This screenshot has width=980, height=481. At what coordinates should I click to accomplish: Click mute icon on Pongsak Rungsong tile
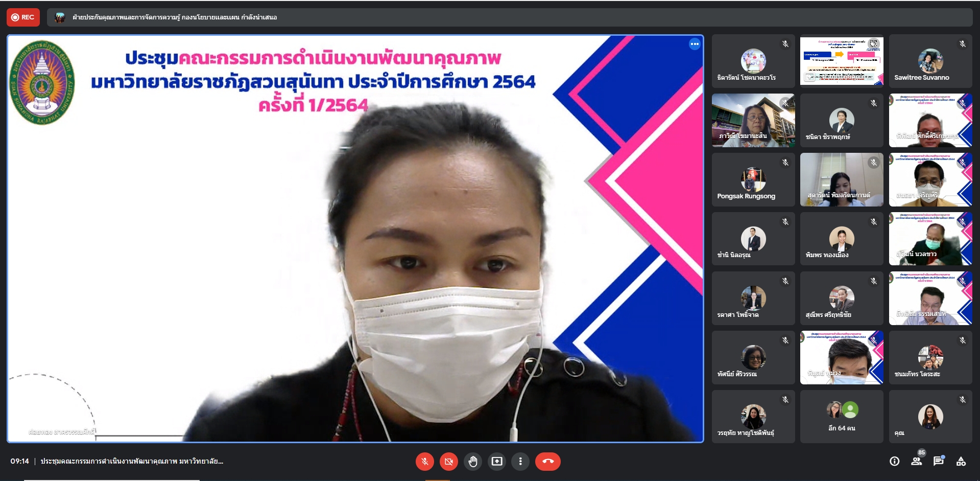click(785, 163)
